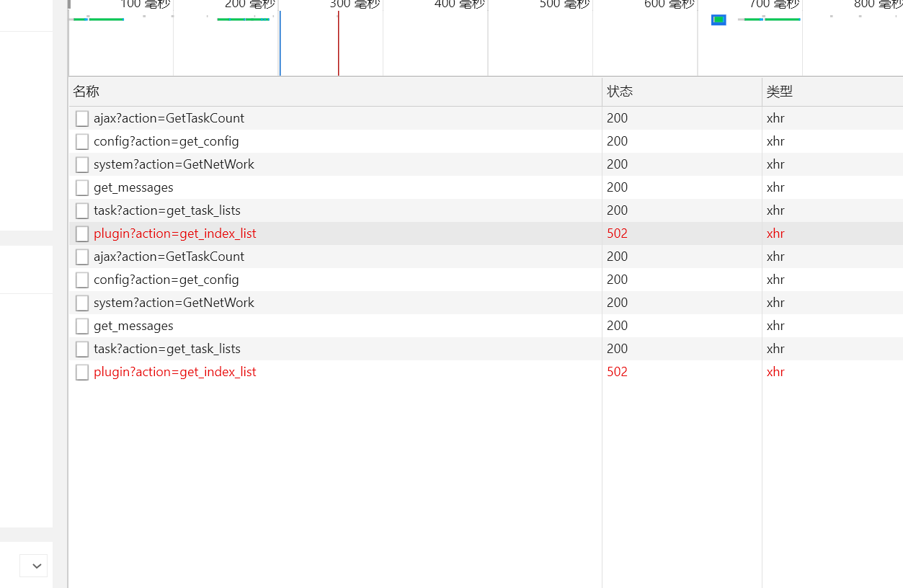Click the red load event line in the timeline
This screenshot has width=903, height=588.
click(x=338, y=43)
